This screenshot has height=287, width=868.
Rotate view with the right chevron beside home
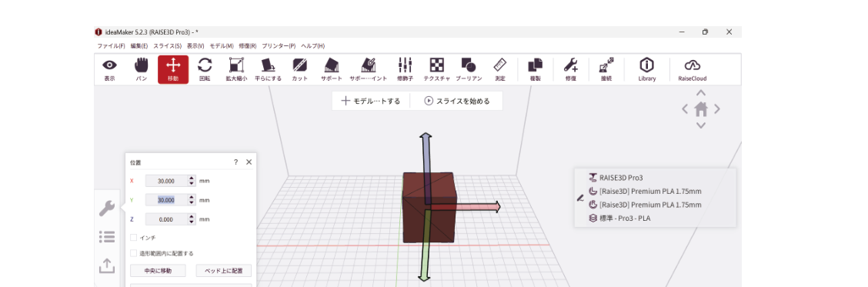click(x=717, y=109)
